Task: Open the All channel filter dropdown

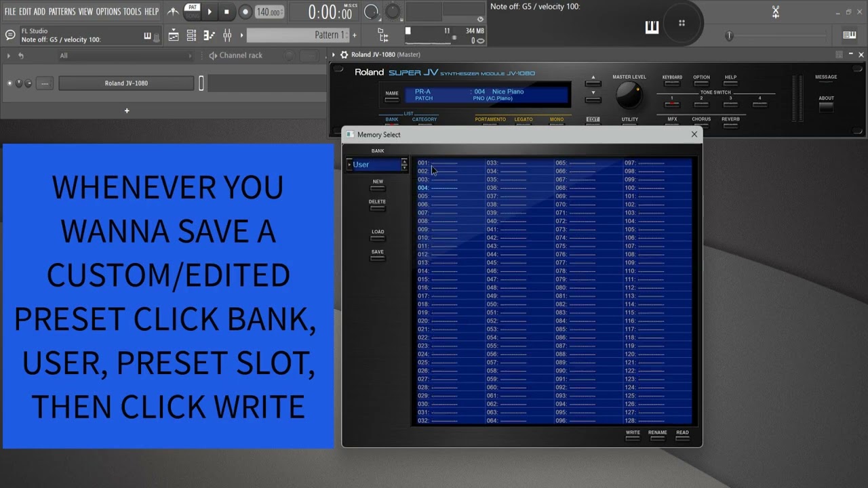Action: tap(125, 56)
